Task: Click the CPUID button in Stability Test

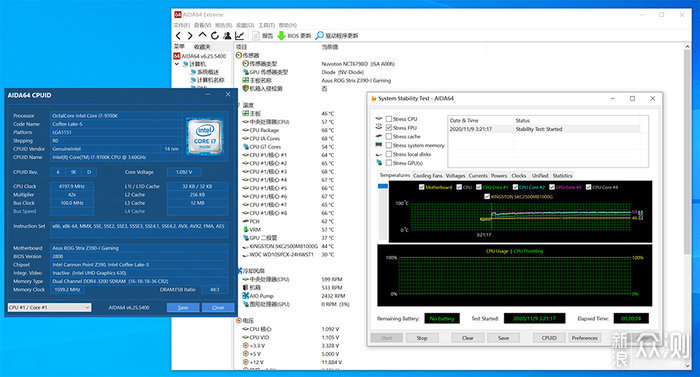Action: click(x=549, y=338)
